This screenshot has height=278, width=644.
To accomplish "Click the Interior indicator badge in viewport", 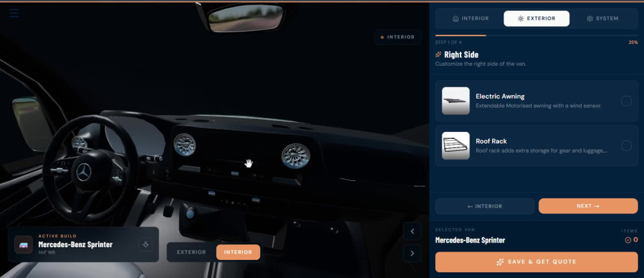I will pos(397,37).
